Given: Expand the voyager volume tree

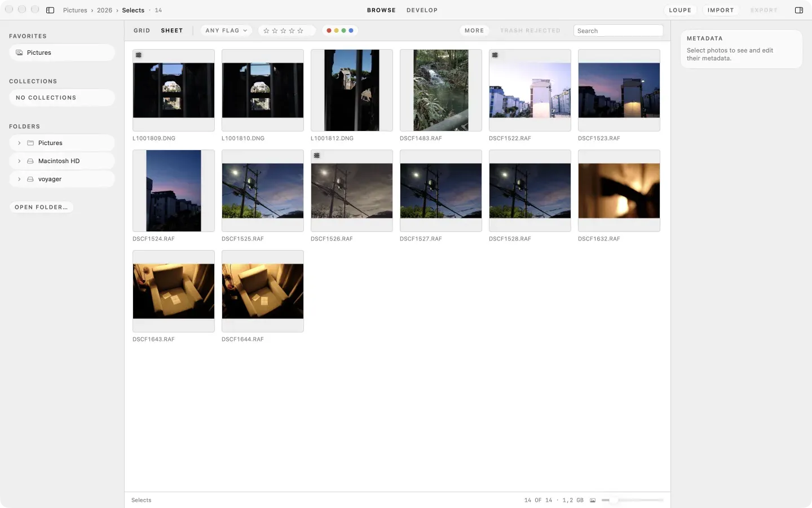Looking at the screenshot, I should click(x=19, y=179).
